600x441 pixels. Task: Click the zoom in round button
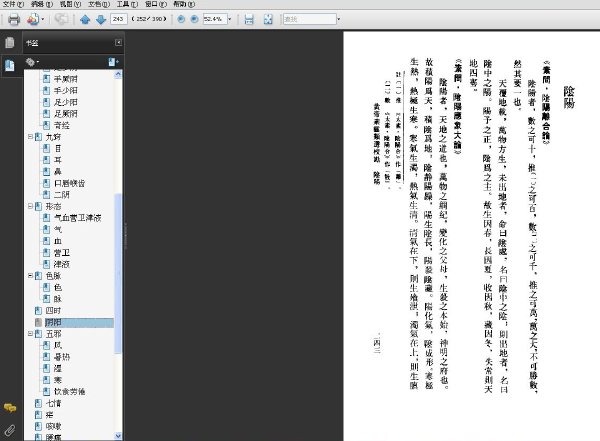pyautogui.click(x=194, y=19)
